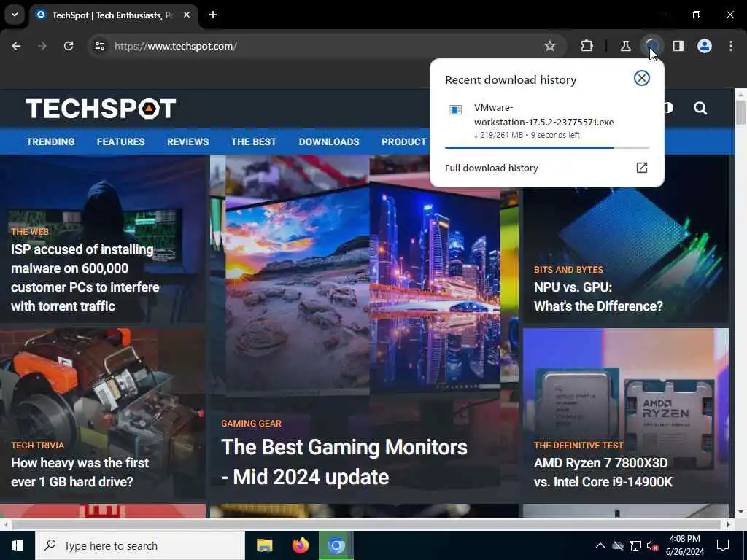Open the Extensions puzzle icon

pyautogui.click(x=587, y=46)
